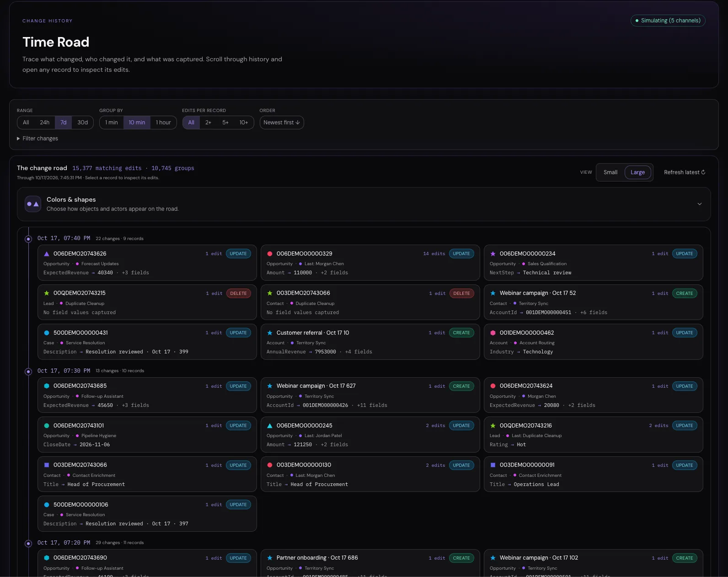
Task: Click the Oct 17, 07:40 PM timeline marker
Action: (28, 239)
